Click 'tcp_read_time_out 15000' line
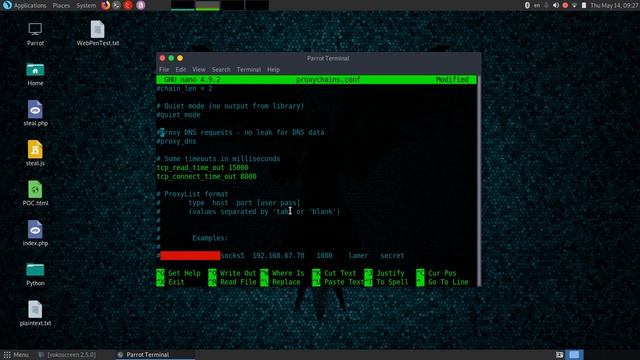Image resolution: width=640 pixels, height=360 pixels. [202, 168]
